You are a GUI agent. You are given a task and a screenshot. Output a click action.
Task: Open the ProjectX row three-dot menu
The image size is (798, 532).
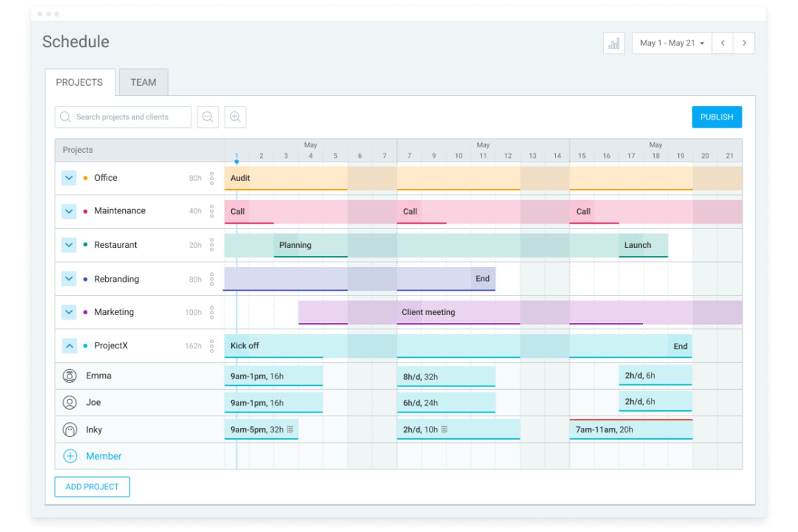pyautogui.click(x=212, y=346)
